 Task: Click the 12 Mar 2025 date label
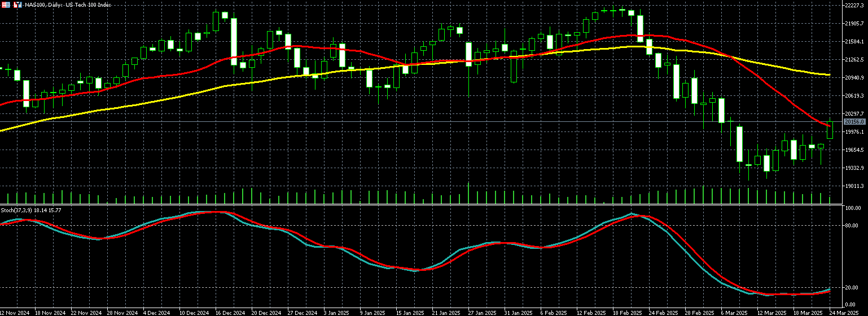coord(773,312)
